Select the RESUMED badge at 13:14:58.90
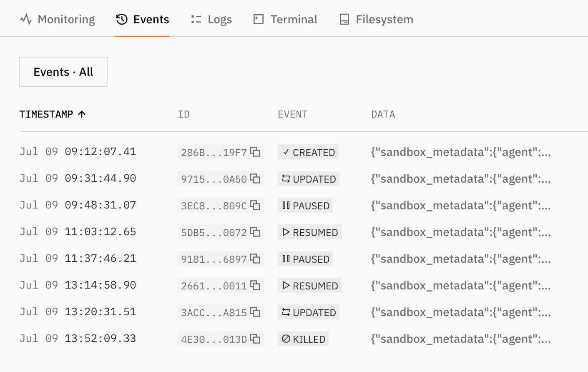This screenshot has width=588, height=372. pos(310,286)
